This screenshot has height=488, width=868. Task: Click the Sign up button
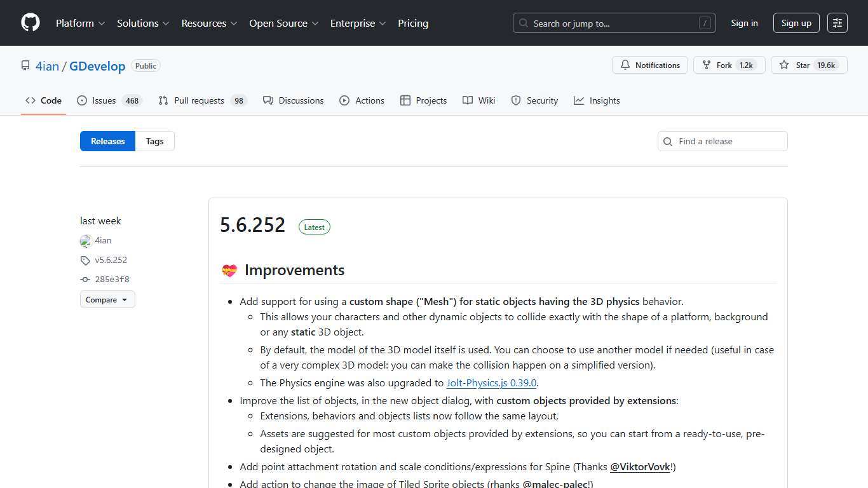click(796, 23)
